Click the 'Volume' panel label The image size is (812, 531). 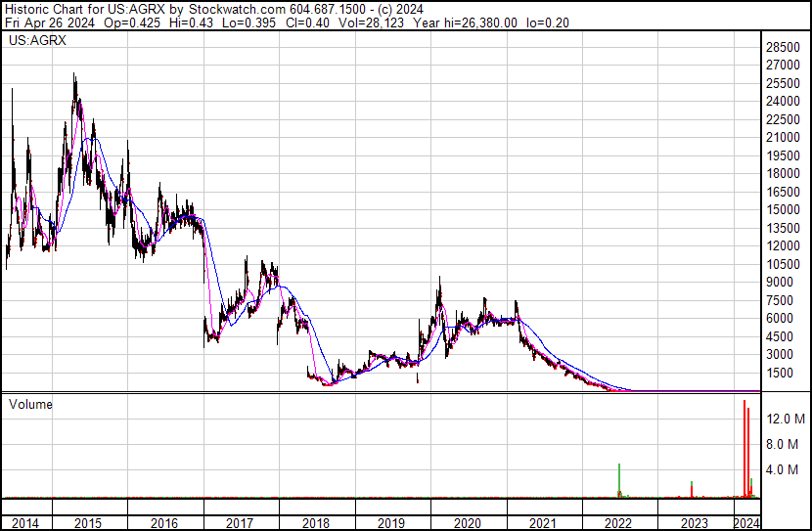[x=30, y=404]
